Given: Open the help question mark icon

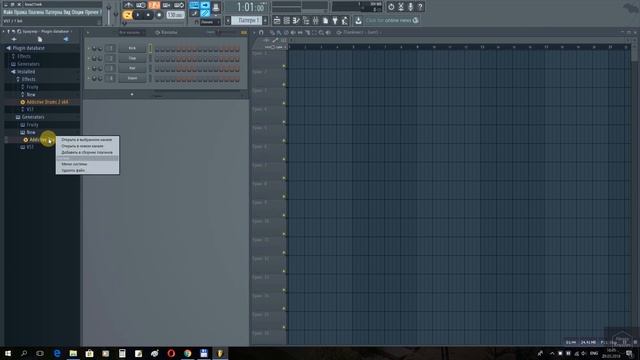Looking at the screenshot, I should pyautogui.click(x=420, y=7).
